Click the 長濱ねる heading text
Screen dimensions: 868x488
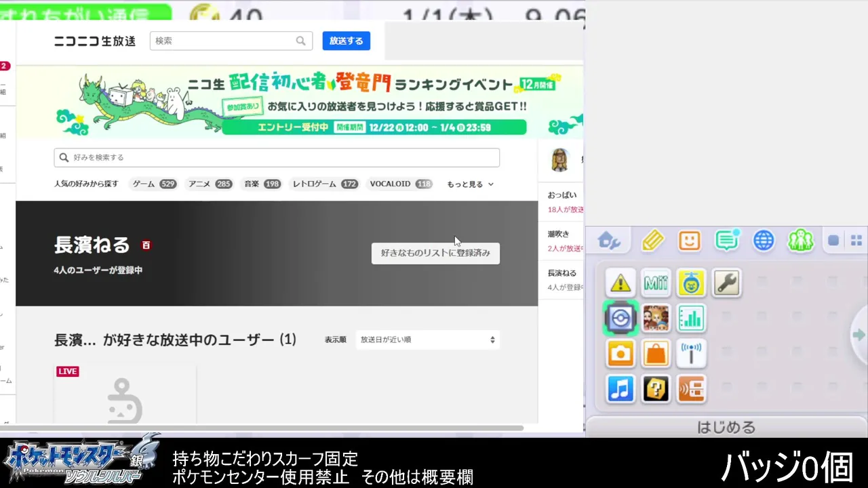(x=92, y=245)
